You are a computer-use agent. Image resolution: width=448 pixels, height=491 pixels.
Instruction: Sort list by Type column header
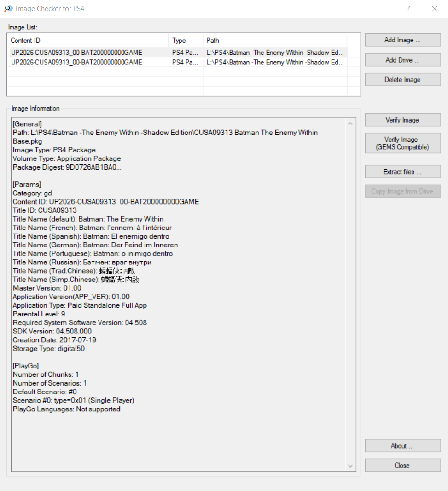[186, 41]
